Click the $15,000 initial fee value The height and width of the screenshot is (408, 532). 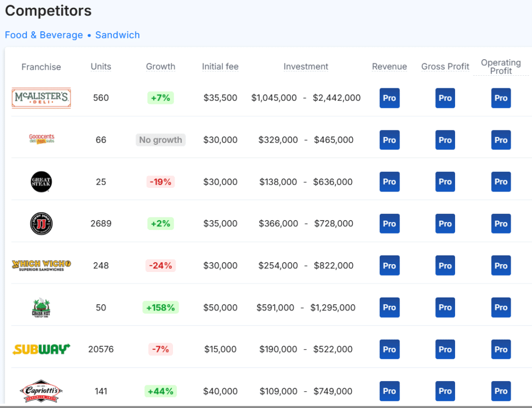coord(220,349)
